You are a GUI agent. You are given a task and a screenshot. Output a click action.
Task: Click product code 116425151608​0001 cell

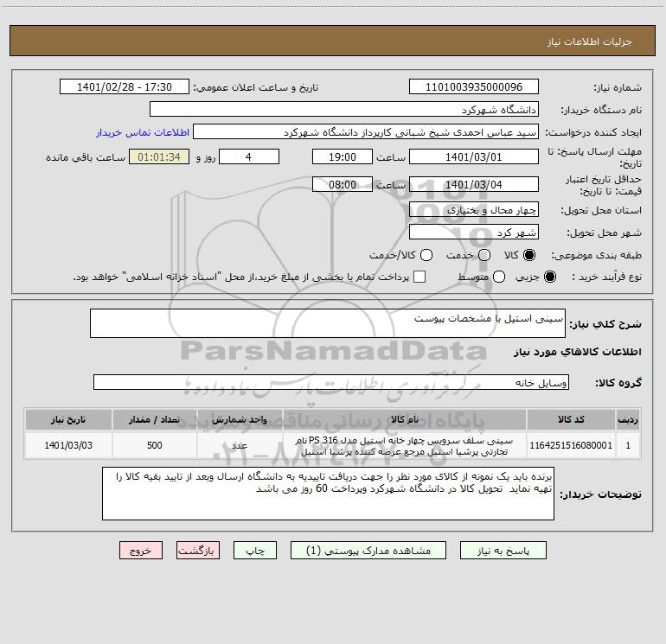coord(571,445)
